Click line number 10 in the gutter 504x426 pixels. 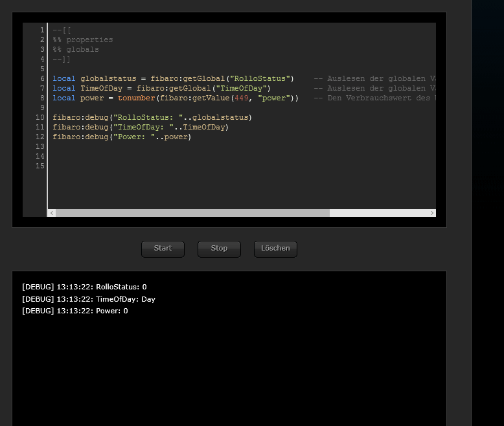pyautogui.click(x=40, y=117)
